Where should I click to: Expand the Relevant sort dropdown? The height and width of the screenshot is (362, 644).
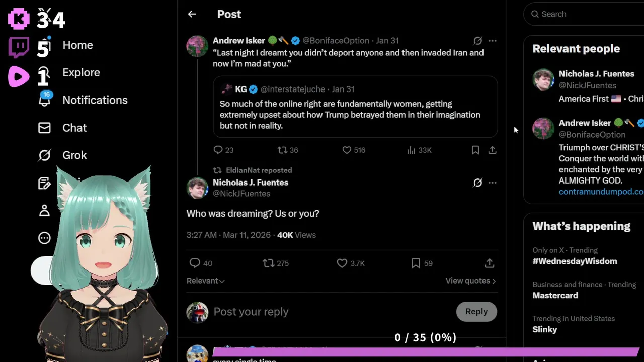click(206, 281)
